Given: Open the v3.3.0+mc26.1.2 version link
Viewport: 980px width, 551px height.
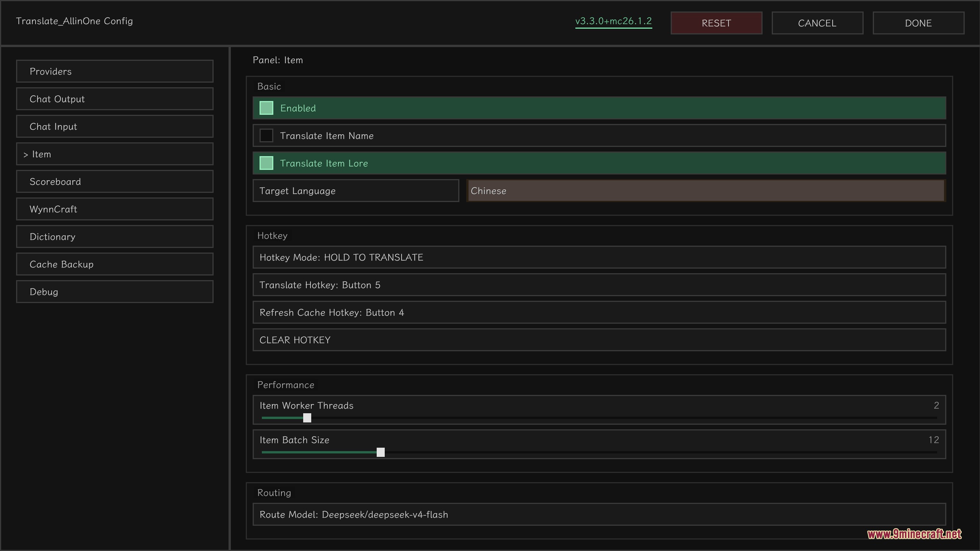Looking at the screenshot, I should (613, 21).
